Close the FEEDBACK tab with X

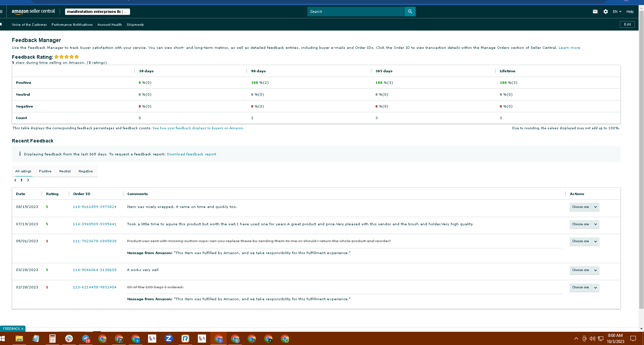pos(22,329)
